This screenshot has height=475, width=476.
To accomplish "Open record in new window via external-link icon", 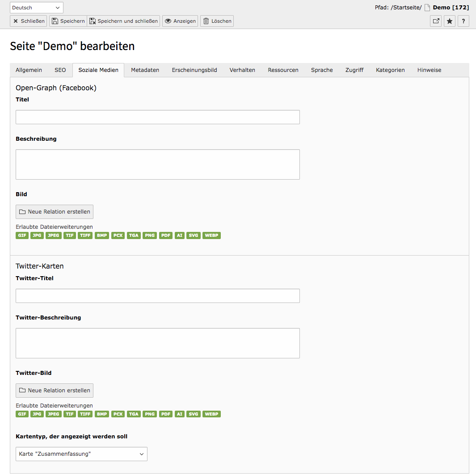I will pyautogui.click(x=436, y=21).
